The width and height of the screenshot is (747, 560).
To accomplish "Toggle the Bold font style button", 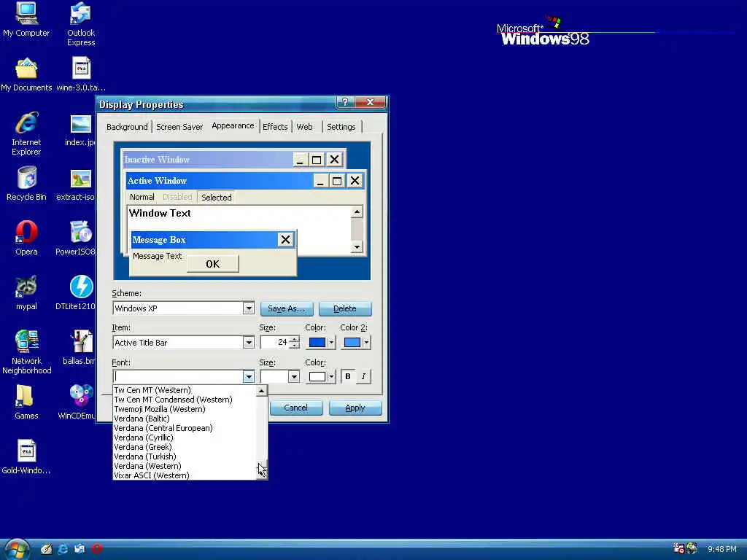I will [x=348, y=376].
